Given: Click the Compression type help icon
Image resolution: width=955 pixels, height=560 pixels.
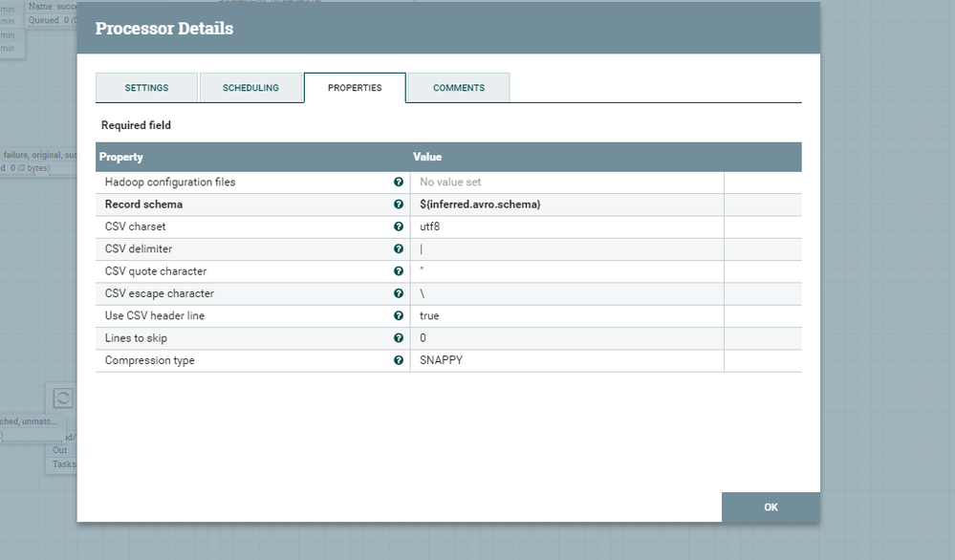Looking at the screenshot, I should point(399,360).
